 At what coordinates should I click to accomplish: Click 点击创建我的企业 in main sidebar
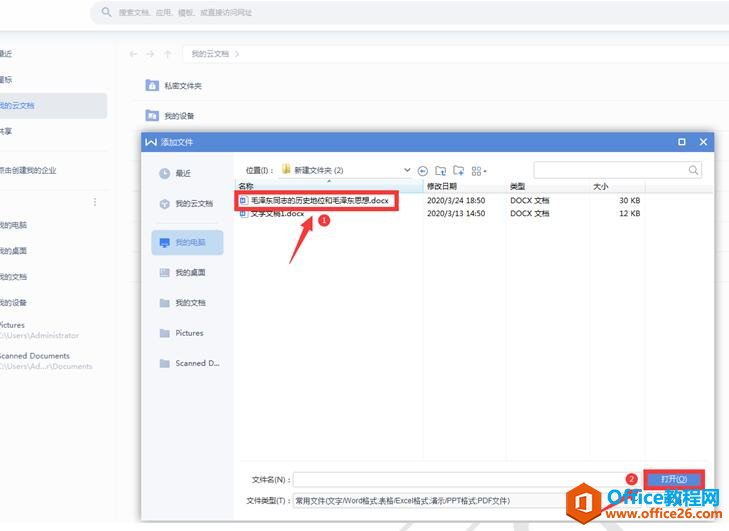tap(28, 170)
